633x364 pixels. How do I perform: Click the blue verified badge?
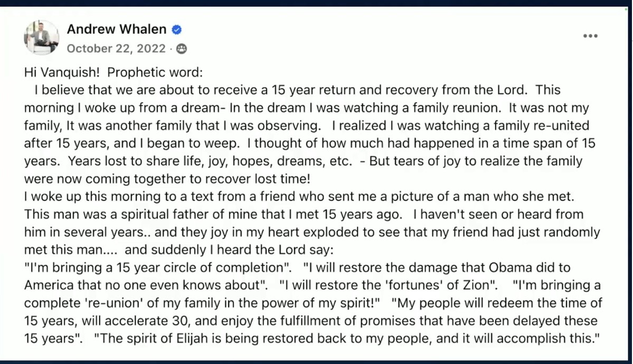point(177,30)
